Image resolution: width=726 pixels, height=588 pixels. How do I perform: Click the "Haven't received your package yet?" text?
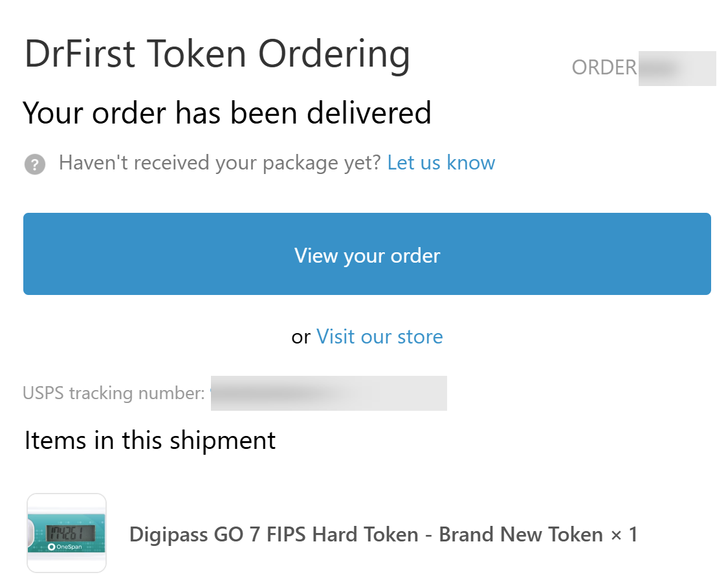[x=220, y=163]
